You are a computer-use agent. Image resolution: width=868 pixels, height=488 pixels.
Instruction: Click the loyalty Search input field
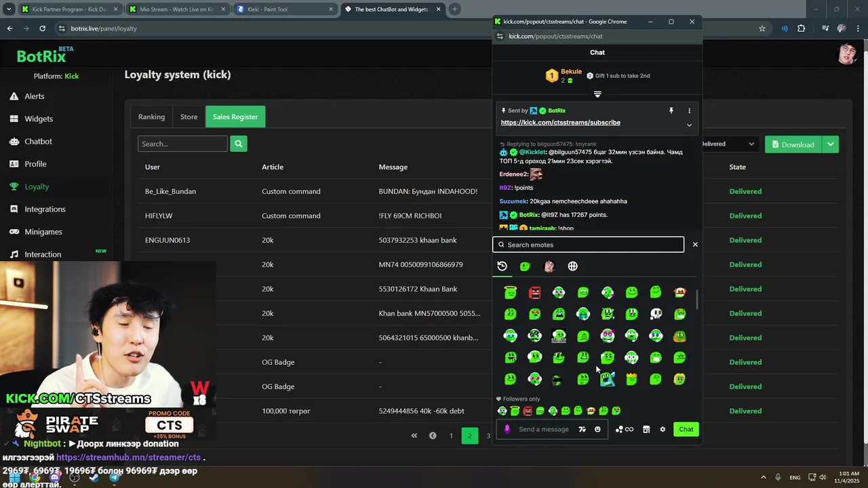[182, 144]
